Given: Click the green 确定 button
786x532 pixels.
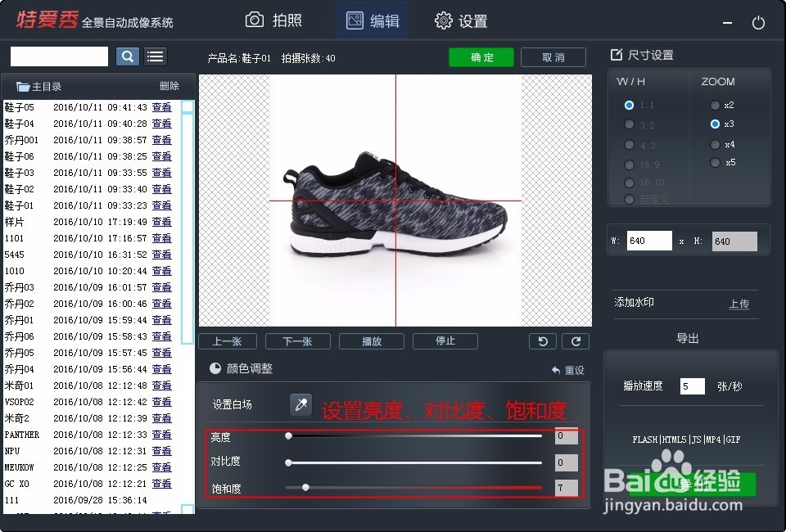Looking at the screenshot, I should [481, 57].
